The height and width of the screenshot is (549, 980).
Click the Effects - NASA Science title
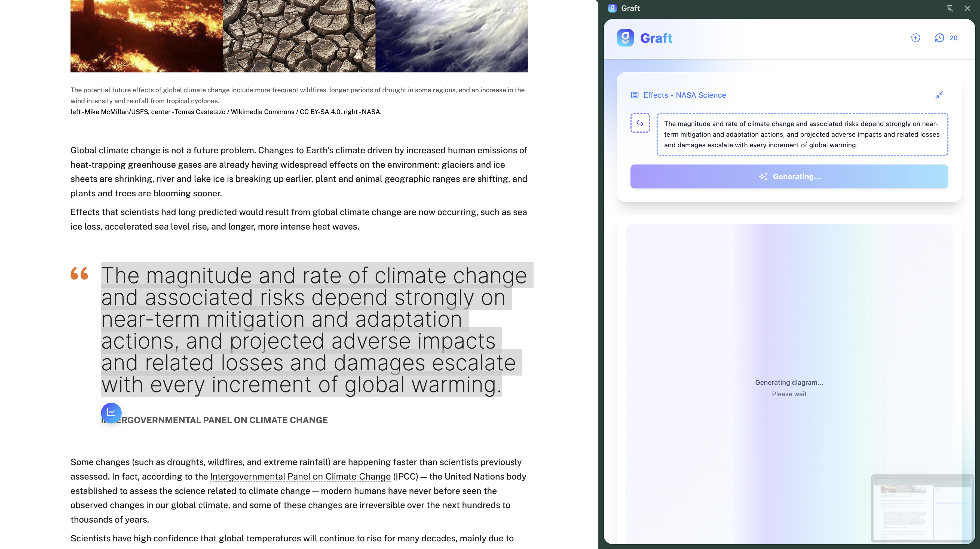(x=684, y=95)
